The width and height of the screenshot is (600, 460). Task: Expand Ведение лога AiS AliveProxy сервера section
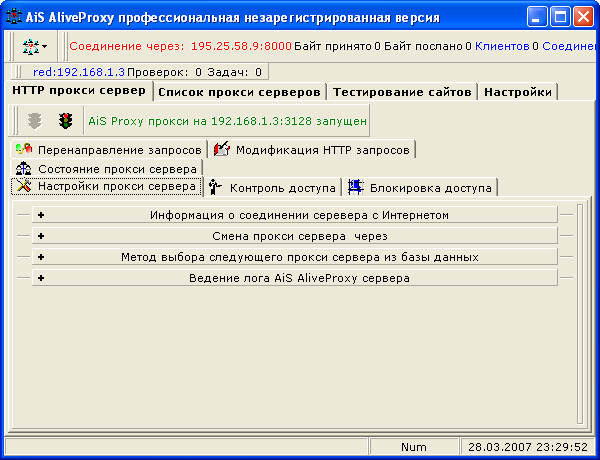tap(295, 278)
